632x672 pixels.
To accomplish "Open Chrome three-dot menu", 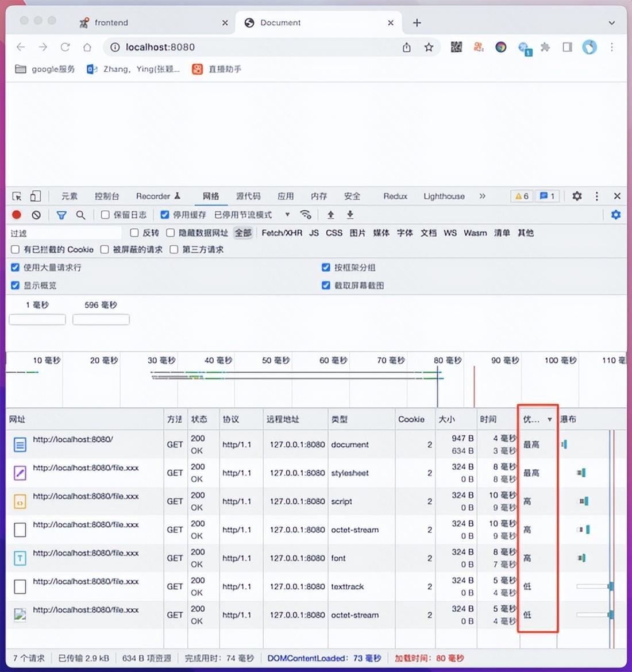I will (x=612, y=47).
